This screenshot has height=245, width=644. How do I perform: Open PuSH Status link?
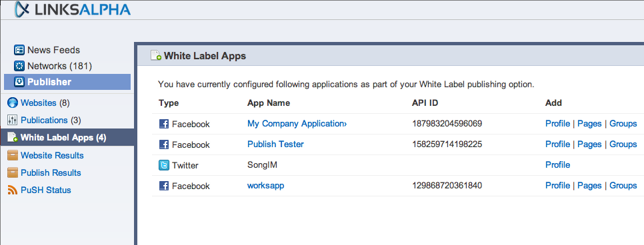46,190
